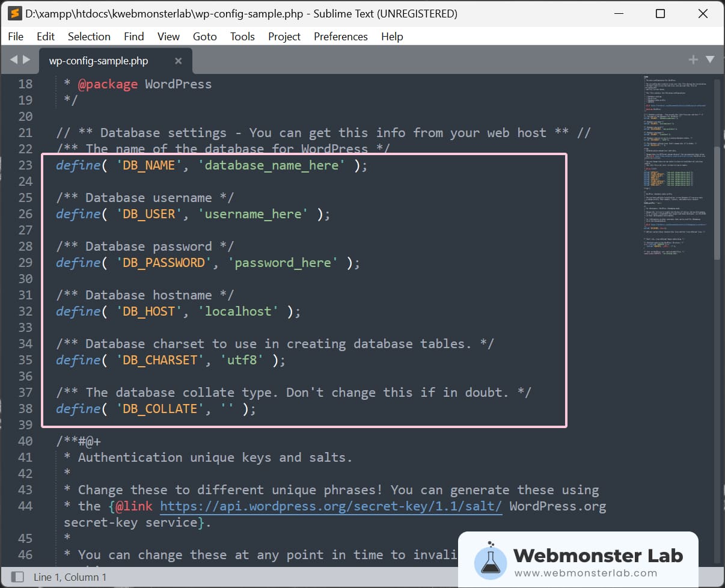Image resolution: width=725 pixels, height=588 pixels.
Task: Open the File menu
Action: 16,37
